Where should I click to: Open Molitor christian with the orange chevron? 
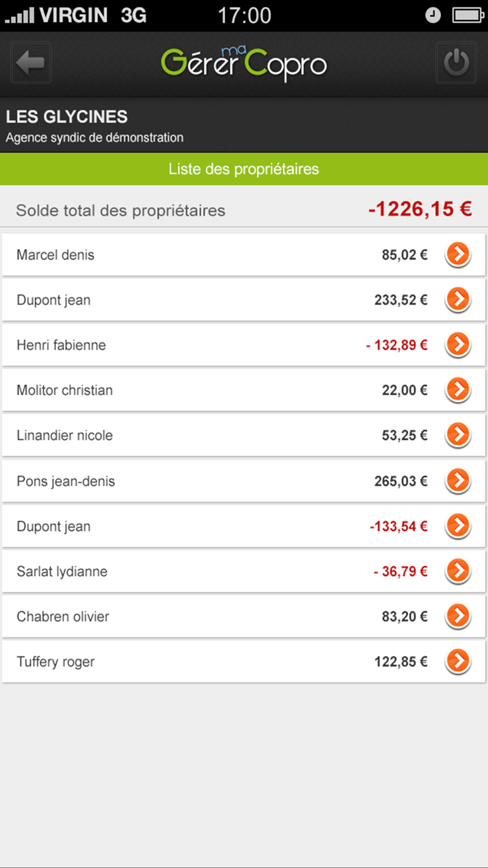458,390
